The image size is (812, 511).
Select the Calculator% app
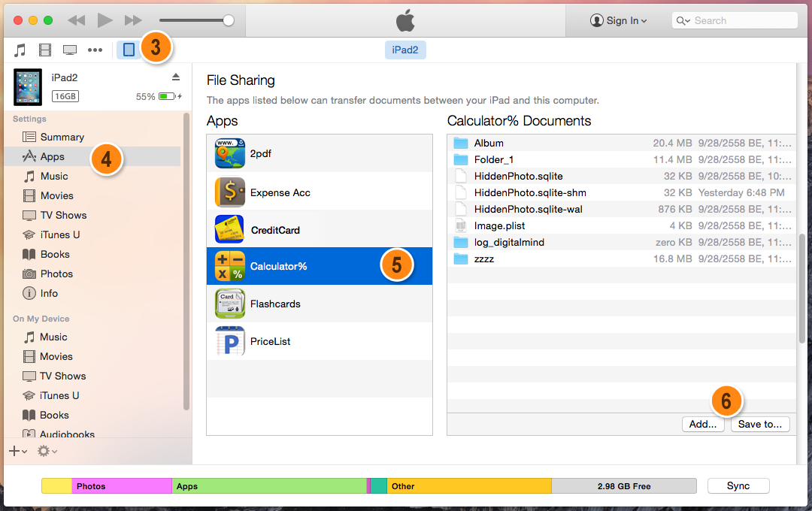click(320, 266)
